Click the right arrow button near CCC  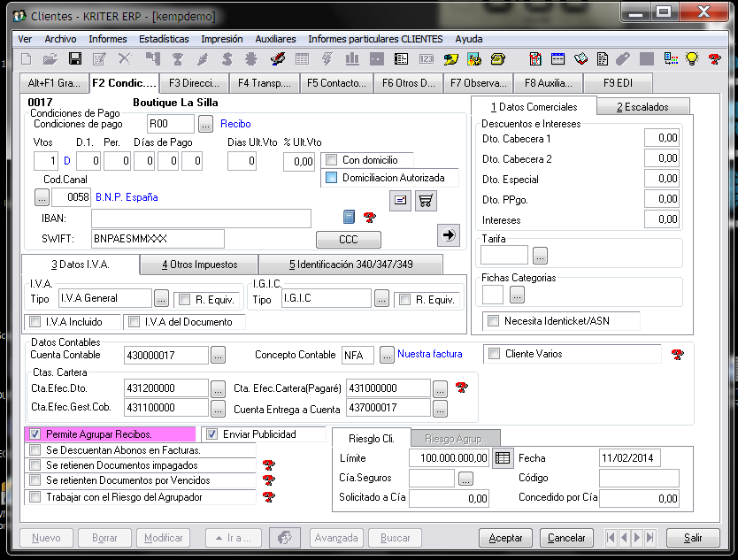pyautogui.click(x=449, y=234)
